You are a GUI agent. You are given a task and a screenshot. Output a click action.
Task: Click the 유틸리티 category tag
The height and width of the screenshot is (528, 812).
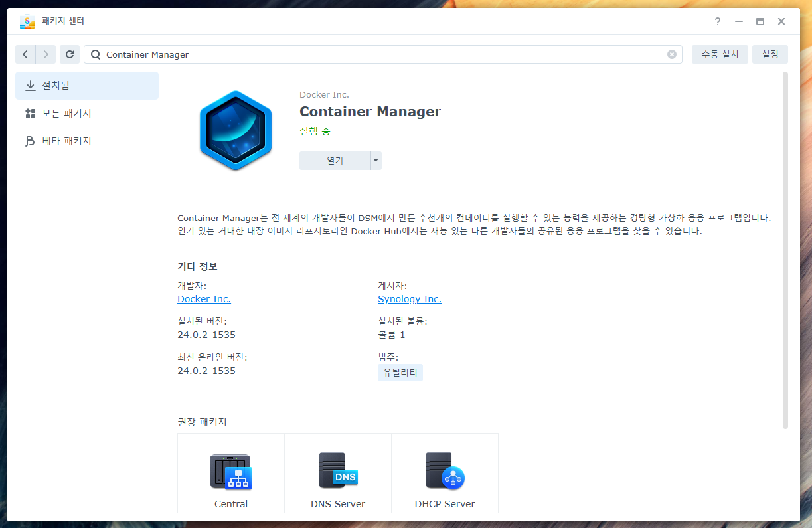400,373
